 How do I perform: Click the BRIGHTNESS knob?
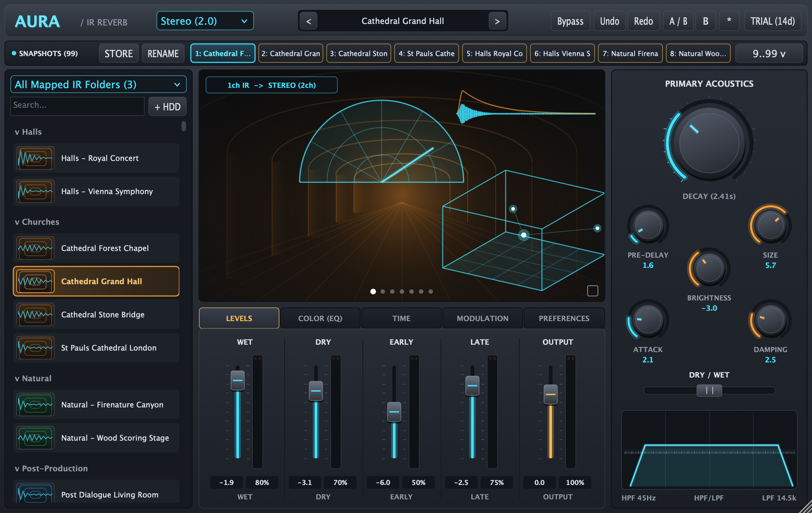pos(709,268)
